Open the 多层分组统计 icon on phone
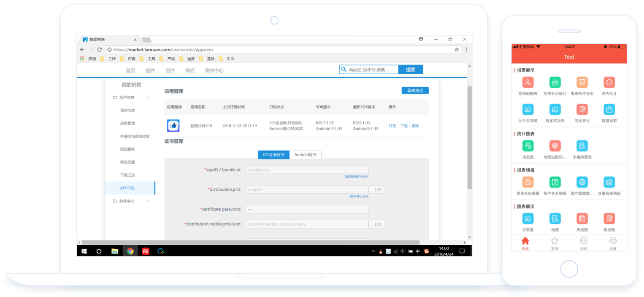This screenshot has height=297, width=644. [x=555, y=83]
